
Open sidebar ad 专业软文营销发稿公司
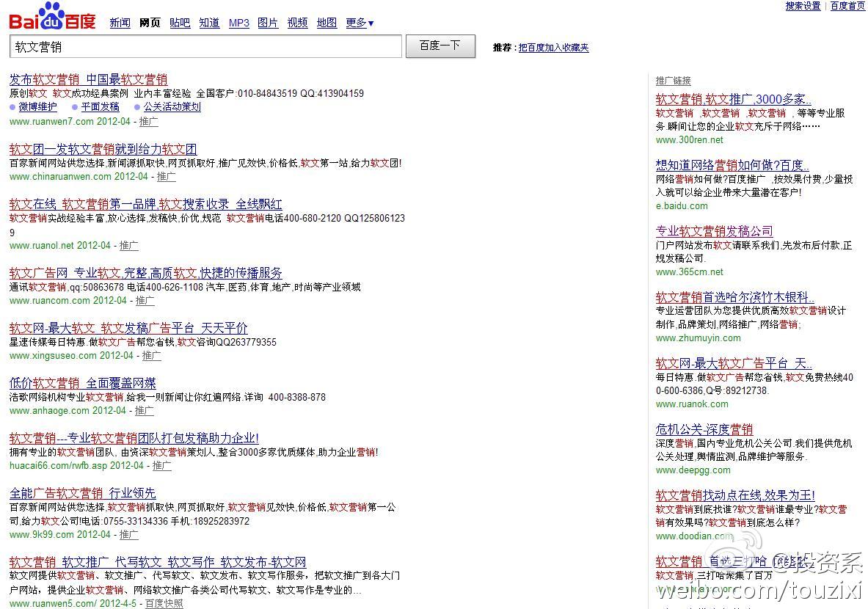[714, 231]
